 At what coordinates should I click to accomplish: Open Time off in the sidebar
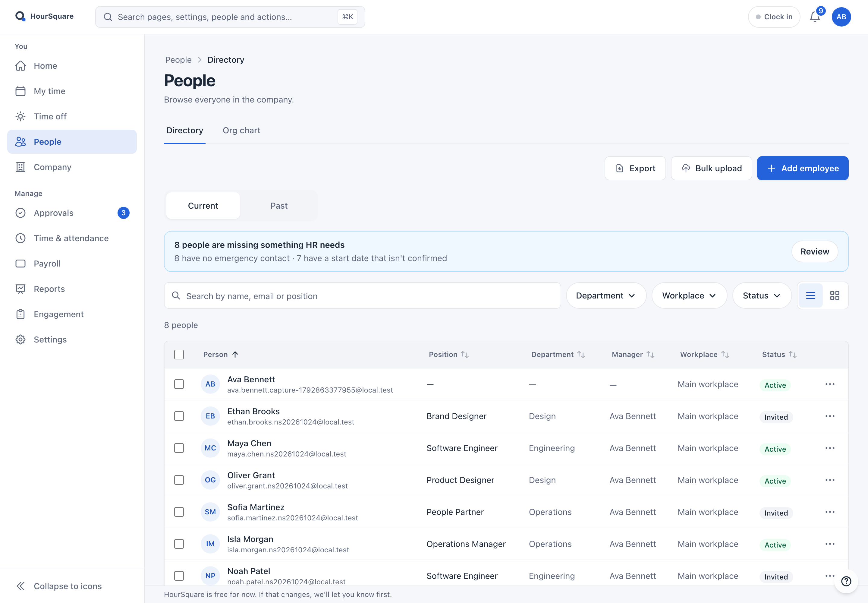point(72,116)
